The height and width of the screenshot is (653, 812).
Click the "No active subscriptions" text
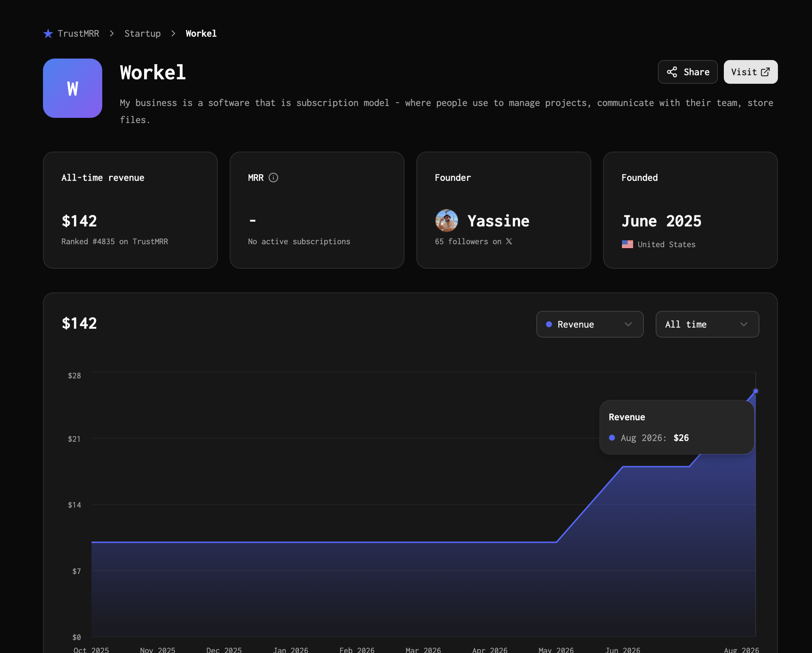tap(299, 242)
